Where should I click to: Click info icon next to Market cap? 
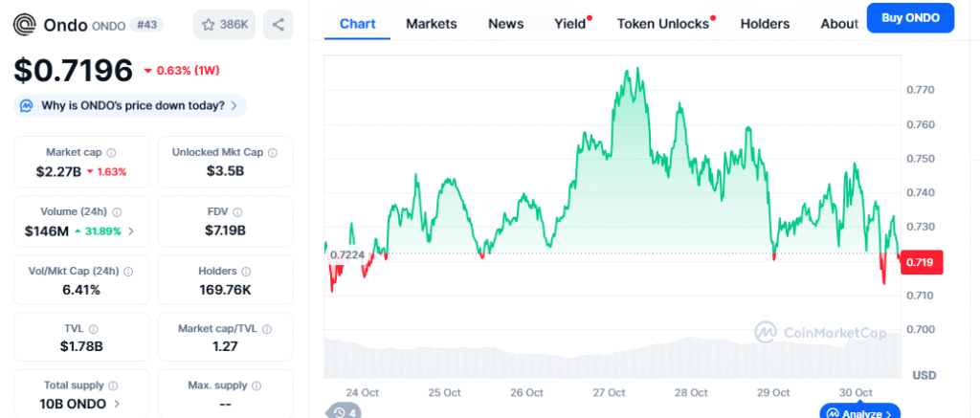click(111, 152)
